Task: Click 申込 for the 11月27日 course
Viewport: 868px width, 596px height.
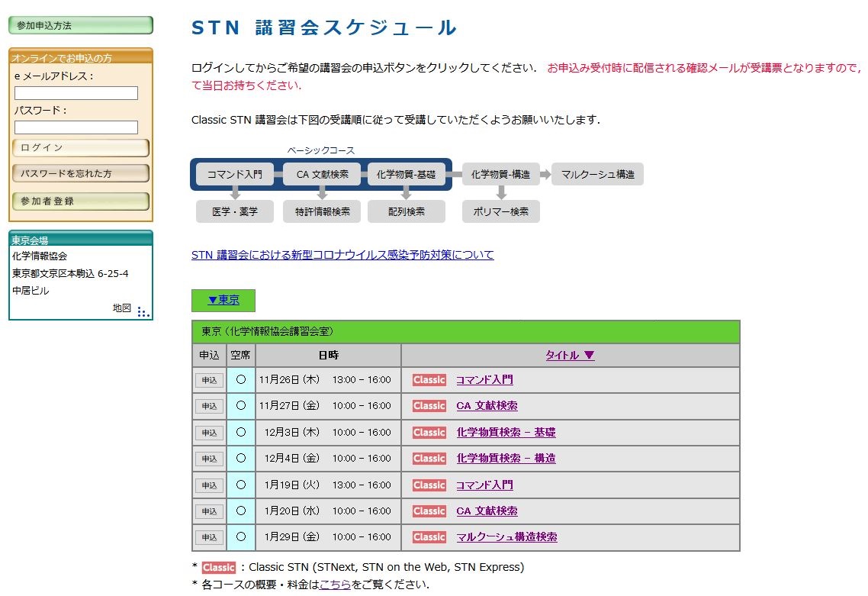Action: coord(209,406)
